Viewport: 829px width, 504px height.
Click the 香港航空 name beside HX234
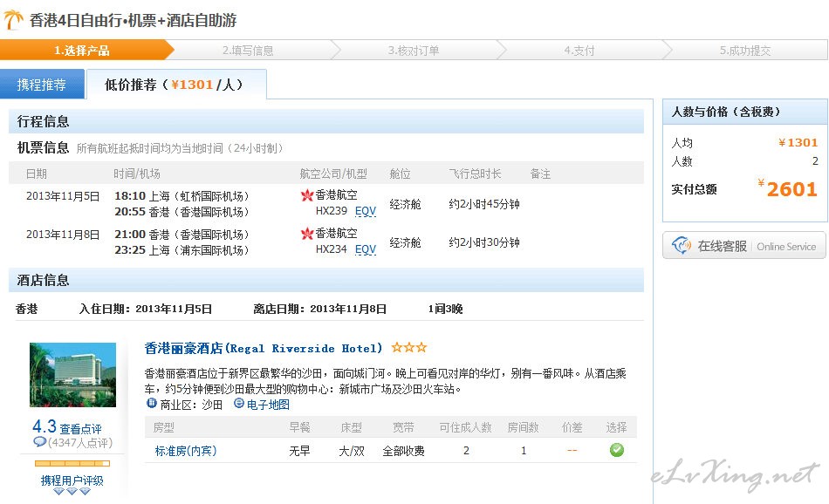(x=336, y=233)
